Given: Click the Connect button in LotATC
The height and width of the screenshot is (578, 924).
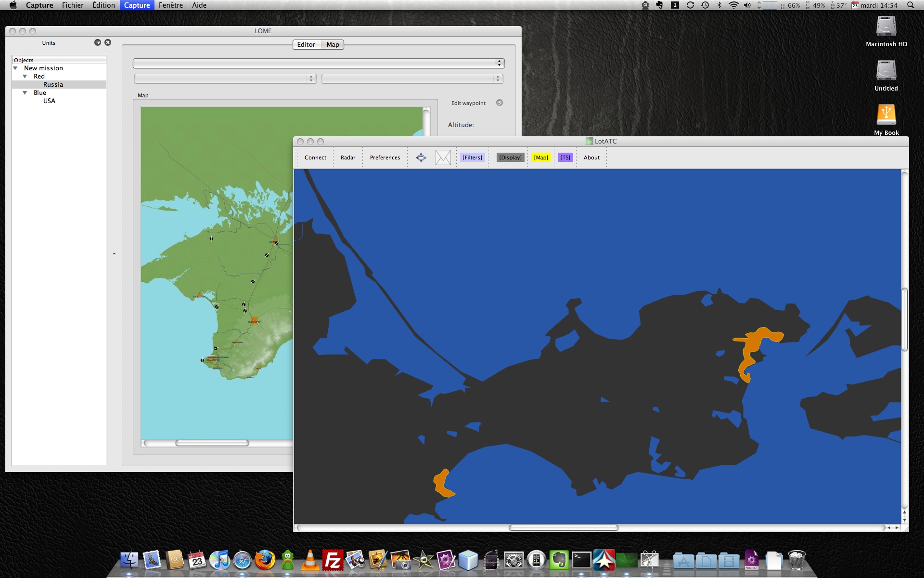Looking at the screenshot, I should pos(315,158).
